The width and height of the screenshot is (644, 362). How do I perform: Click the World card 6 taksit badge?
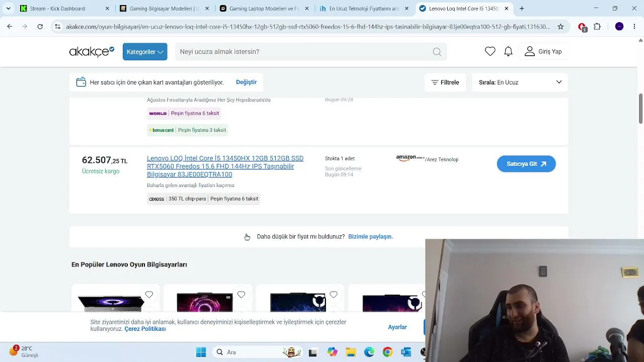184,114
